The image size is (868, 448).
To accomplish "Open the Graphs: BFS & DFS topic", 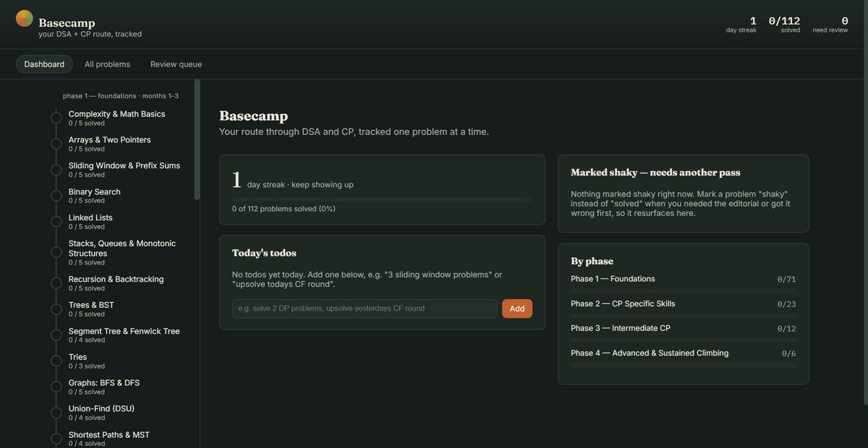I will 104,382.
